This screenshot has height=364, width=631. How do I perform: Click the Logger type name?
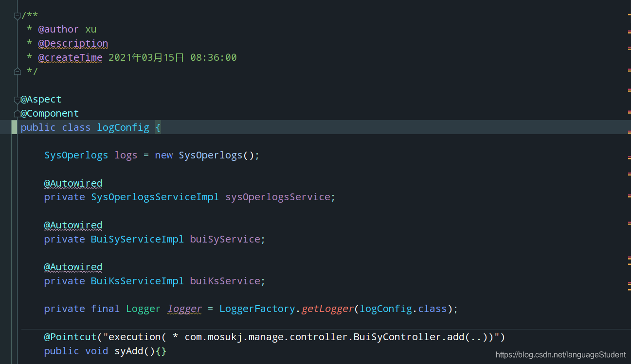[x=144, y=309]
